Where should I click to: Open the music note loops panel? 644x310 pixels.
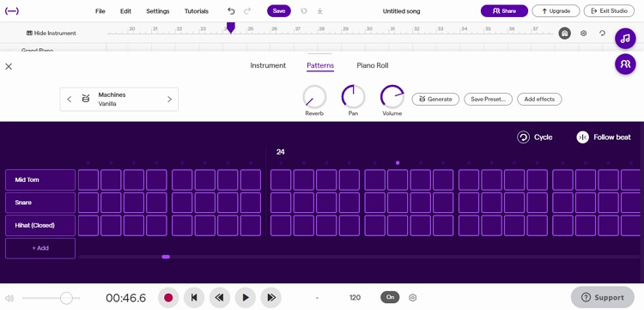(625, 39)
